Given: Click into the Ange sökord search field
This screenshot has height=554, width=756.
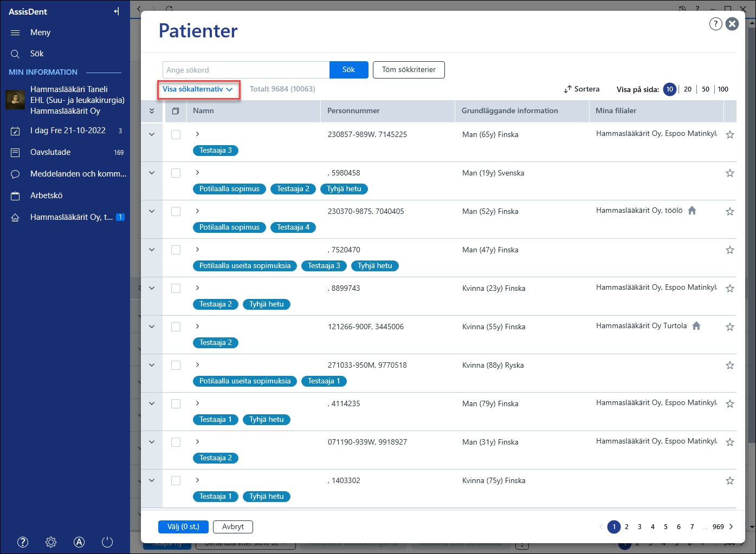Looking at the screenshot, I should 246,70.
